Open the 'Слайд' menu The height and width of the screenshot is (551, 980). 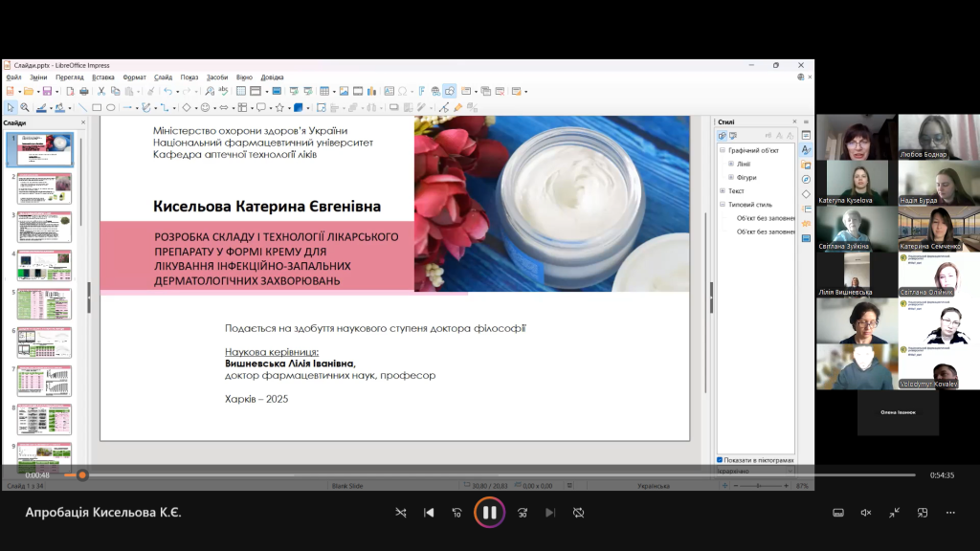pos(163,77)
